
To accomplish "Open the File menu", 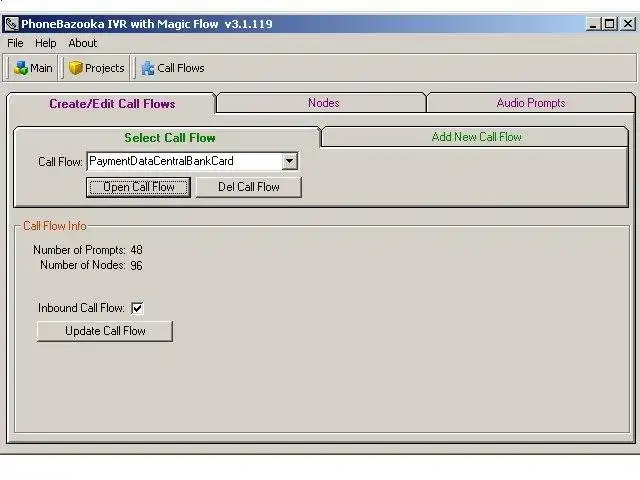I will coord(15,43).
